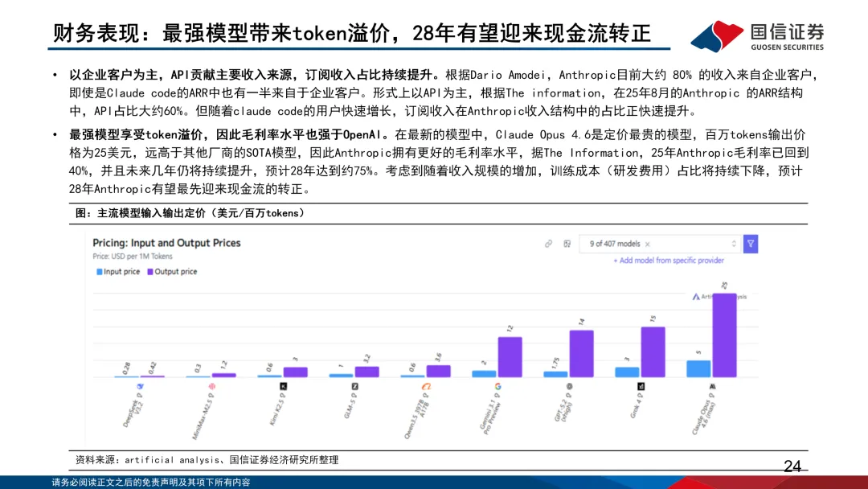This screenshot has height=489, width=868.
Task: Click the figure caption 图：主流模型输入输出定价
Action: click(190, 213)
